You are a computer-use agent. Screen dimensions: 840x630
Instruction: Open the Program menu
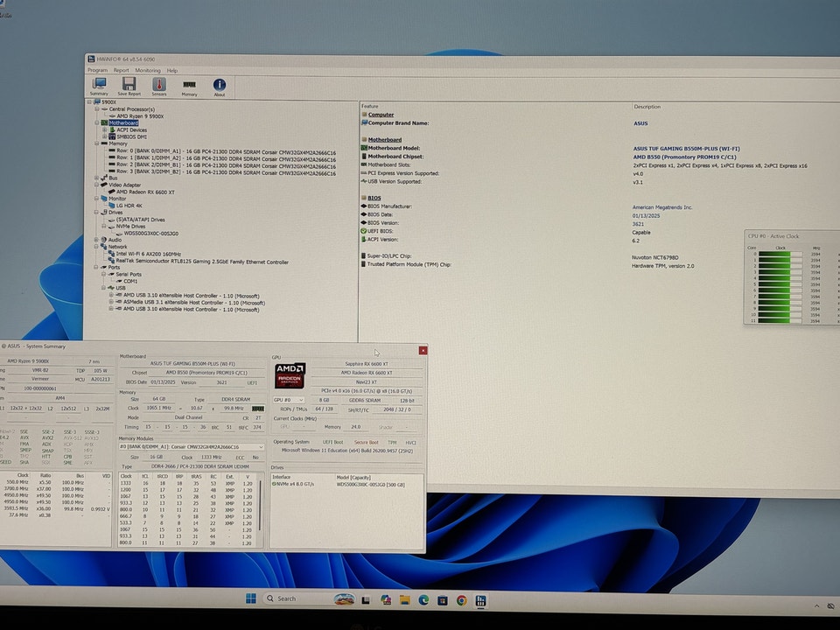click(x=97, y=70)
